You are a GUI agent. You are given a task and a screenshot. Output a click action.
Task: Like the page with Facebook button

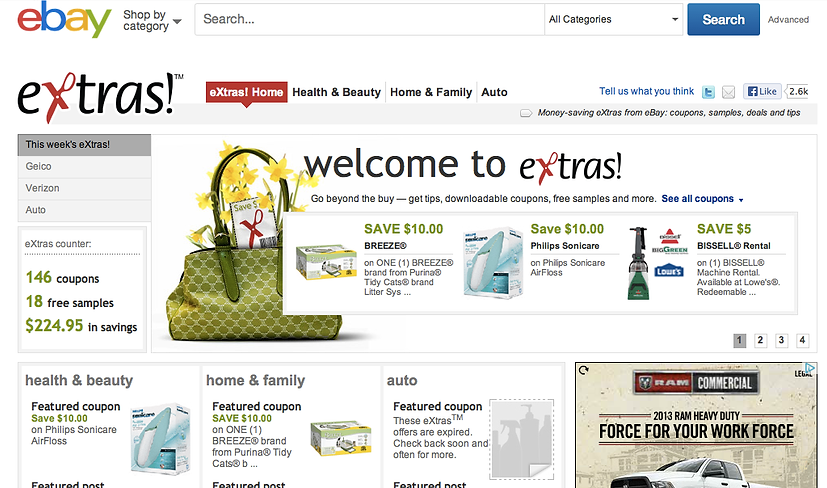(x=762, y=91)
